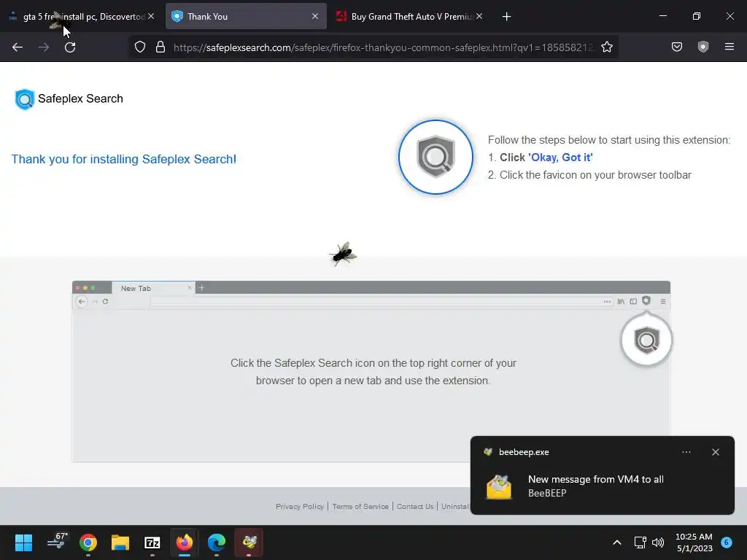Open the Windows Start menu

pos(23,542)
